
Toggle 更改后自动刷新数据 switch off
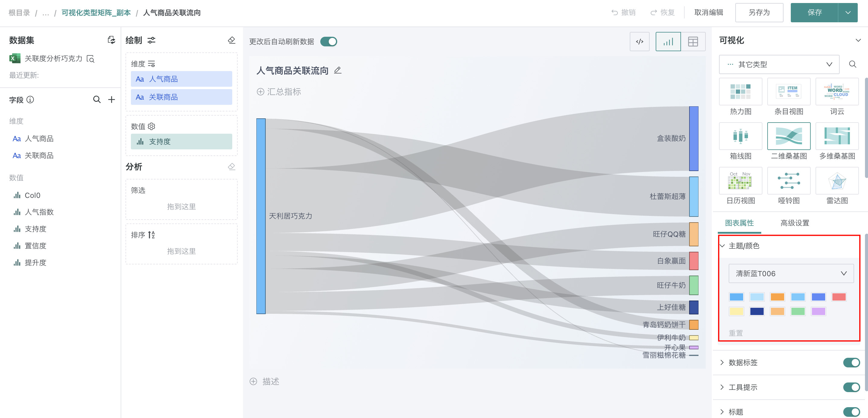(x=328, y=42)
